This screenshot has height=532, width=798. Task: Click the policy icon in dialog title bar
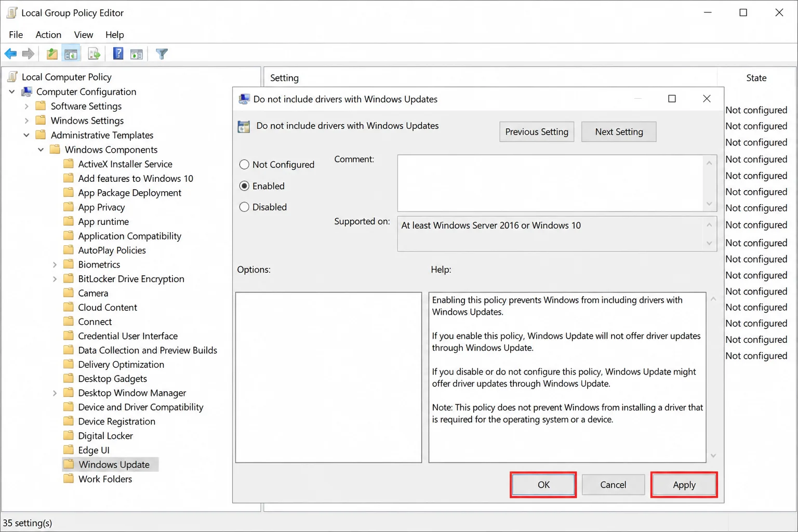(244, 99)
